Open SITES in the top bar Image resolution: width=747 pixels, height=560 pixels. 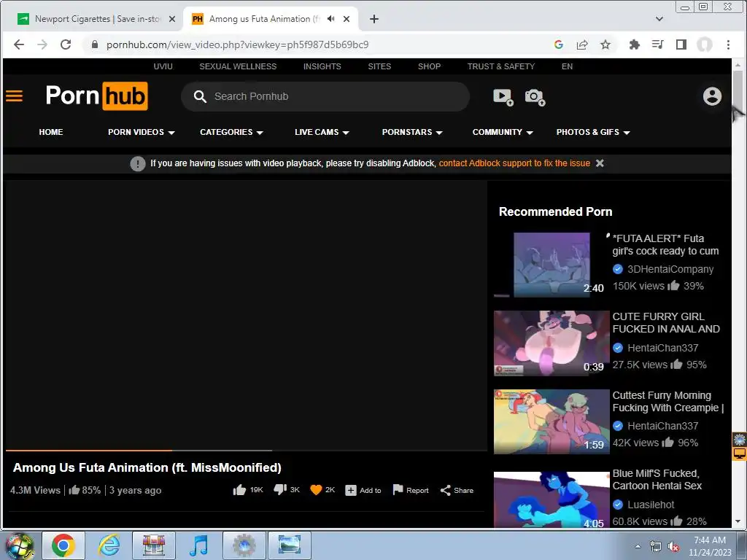379,66
